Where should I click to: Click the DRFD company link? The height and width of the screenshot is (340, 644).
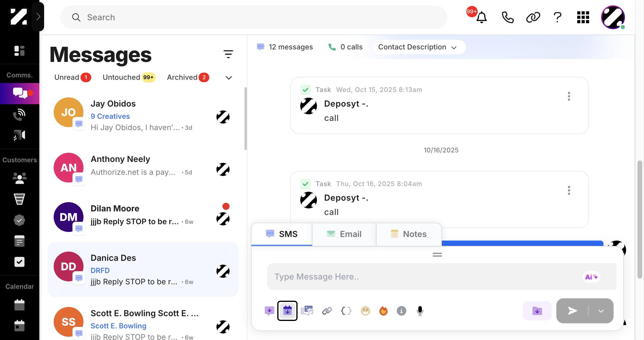point(100,271)
